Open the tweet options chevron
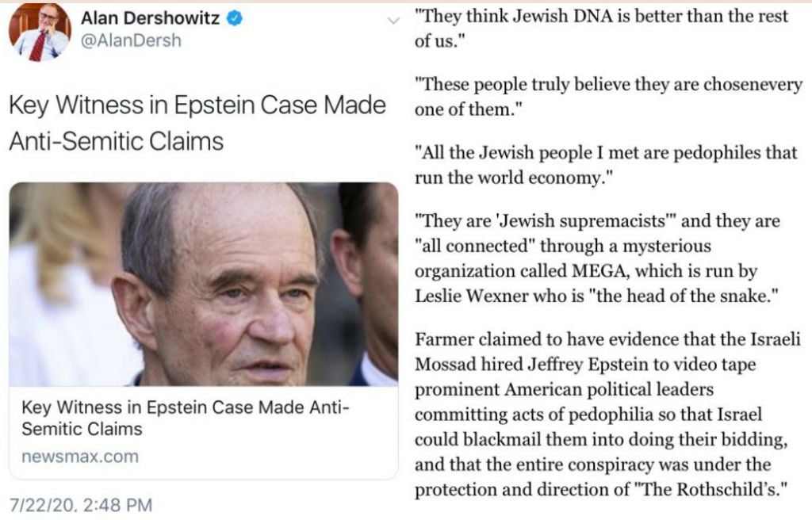The width and height of the screenshot is (812, 520). coord(394,21)
